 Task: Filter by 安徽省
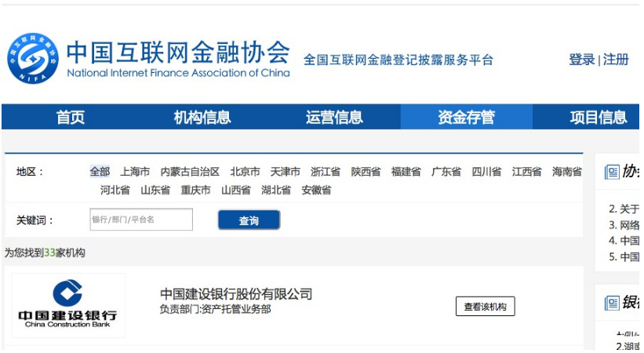(316, 190)
